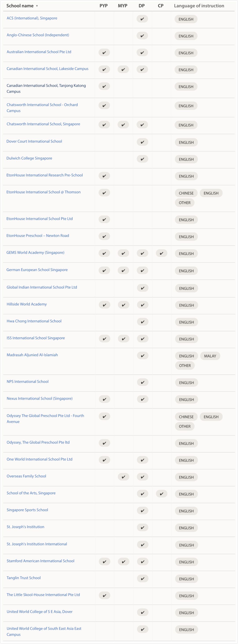Open ACS (International), Singapore school link

coord(32,18)
